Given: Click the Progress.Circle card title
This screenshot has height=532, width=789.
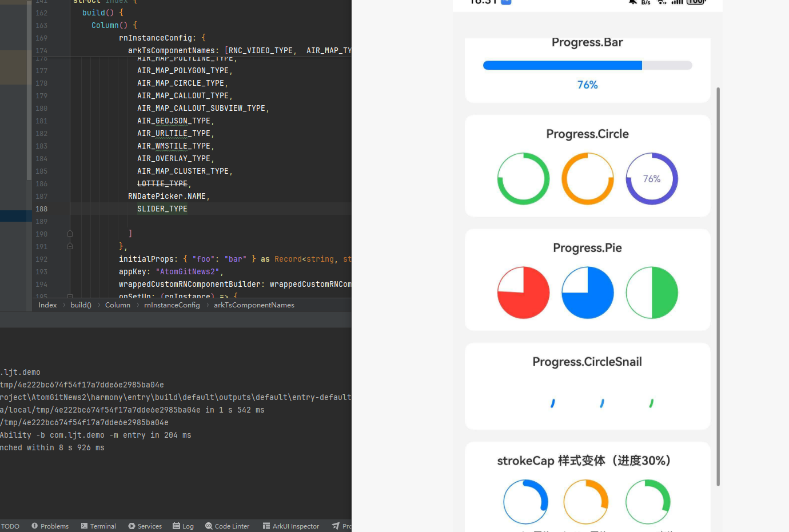Looking at the screenshot, I should tap(587, 134).
